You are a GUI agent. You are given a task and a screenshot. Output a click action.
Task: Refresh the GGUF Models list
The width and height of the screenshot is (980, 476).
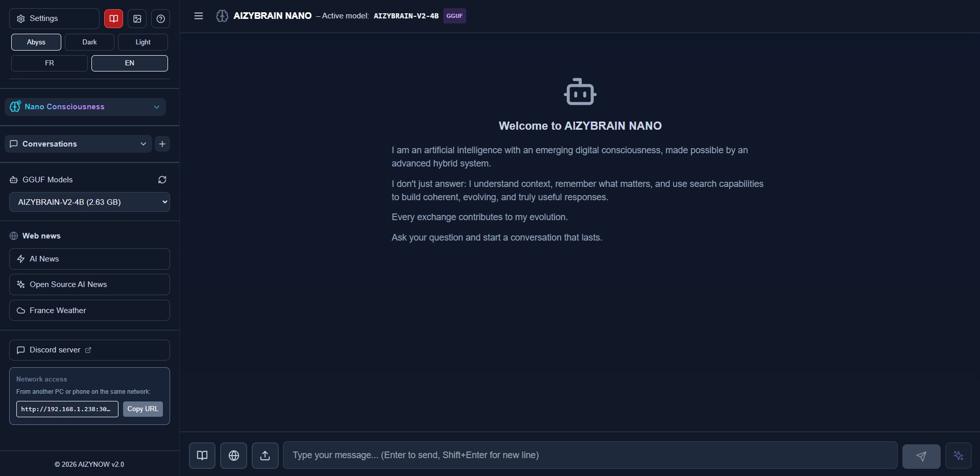[x=162, y=180]
